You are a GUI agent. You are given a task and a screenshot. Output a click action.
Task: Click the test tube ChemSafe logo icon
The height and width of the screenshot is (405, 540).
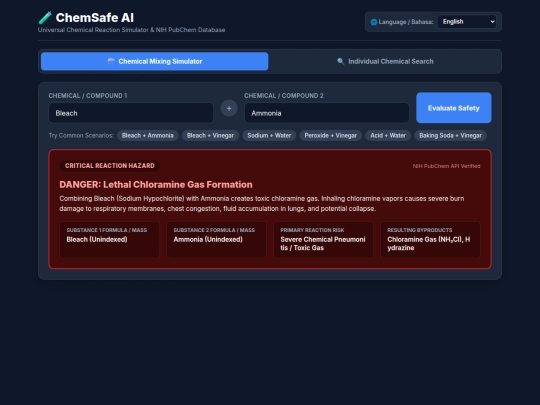45,18
